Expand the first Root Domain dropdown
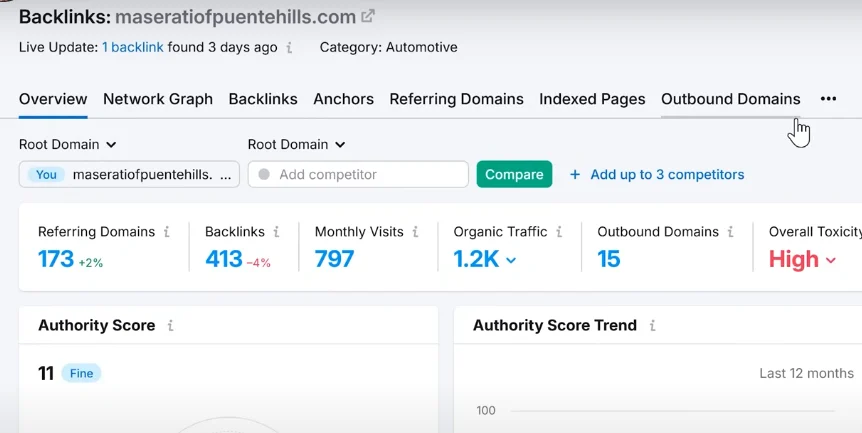 click(x=68, y=145)
